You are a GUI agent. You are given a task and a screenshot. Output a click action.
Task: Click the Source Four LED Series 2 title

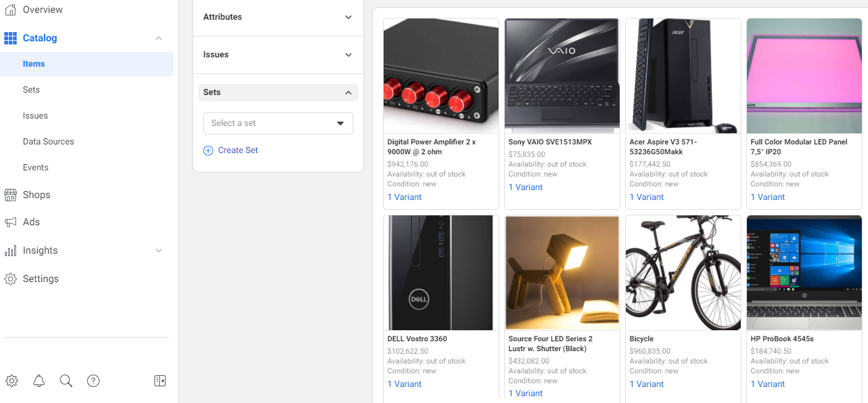550,344
